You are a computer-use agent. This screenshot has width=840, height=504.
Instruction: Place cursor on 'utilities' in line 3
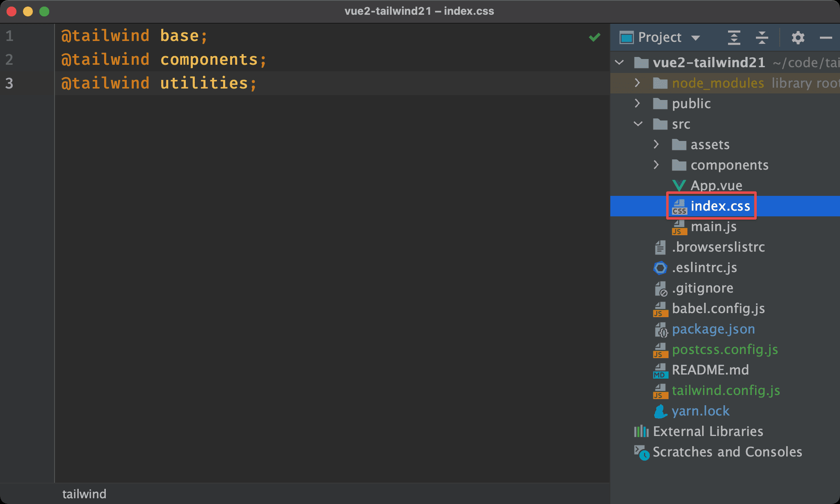coord(204,84)
